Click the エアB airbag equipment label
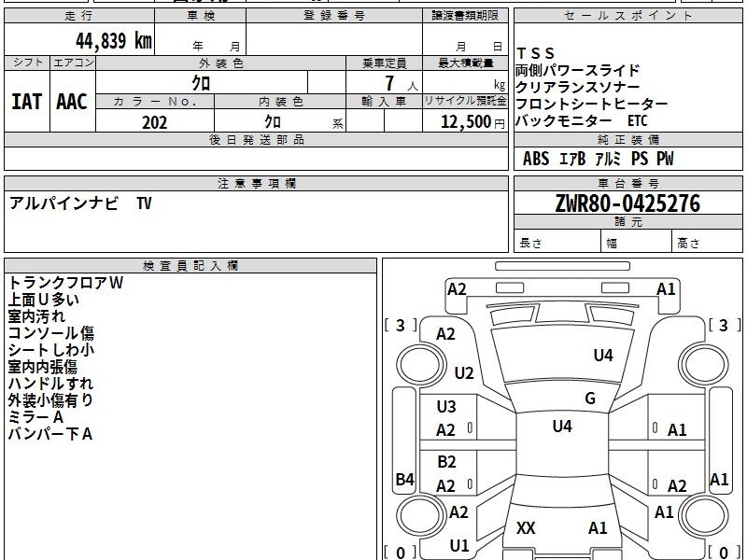The image size is (747, 560). point(572,159)
